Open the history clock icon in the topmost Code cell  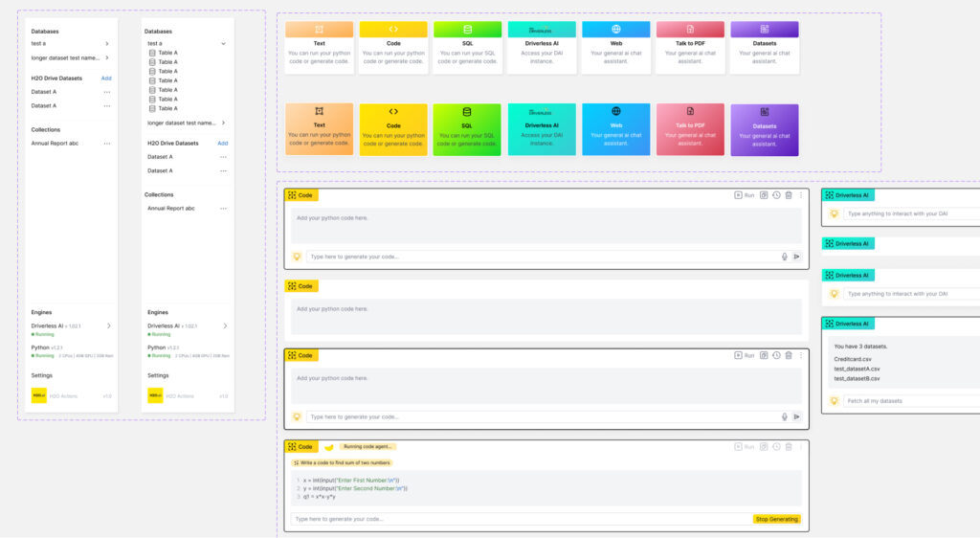(776, 195)
